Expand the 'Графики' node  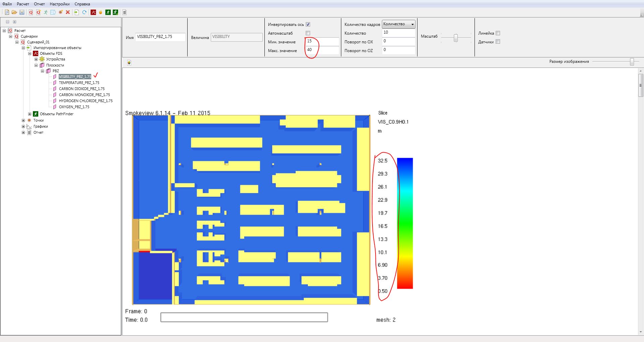[x=23, y=126]
